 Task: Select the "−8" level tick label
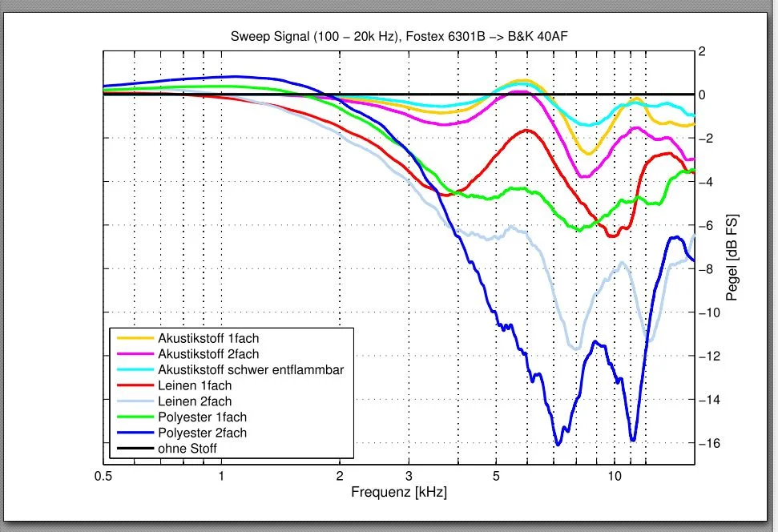coord(706,269)
